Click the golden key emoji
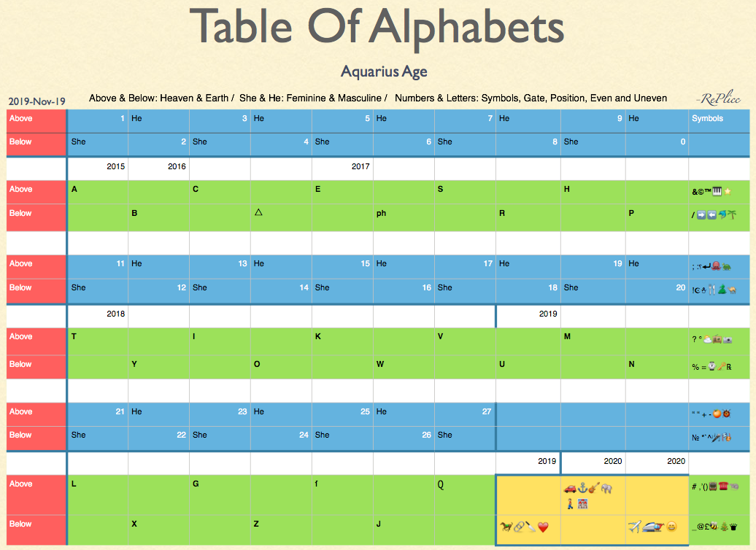 tap(720, 366)
